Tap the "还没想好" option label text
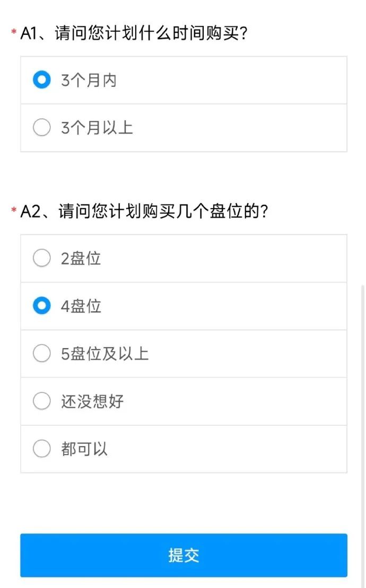This screenshot has height=588, width=366. 92,401
